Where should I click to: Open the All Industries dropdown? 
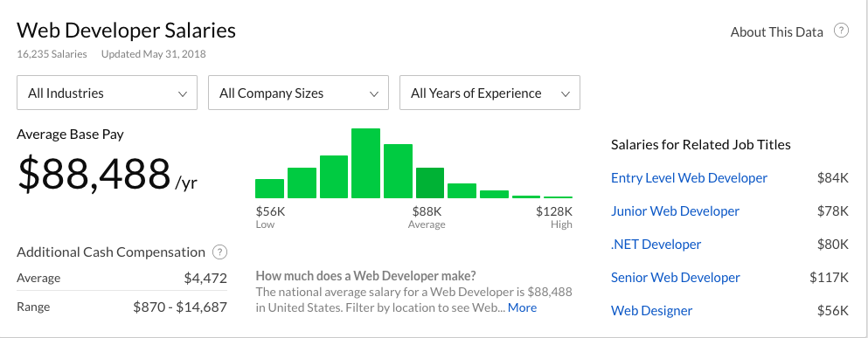(107, 93)
